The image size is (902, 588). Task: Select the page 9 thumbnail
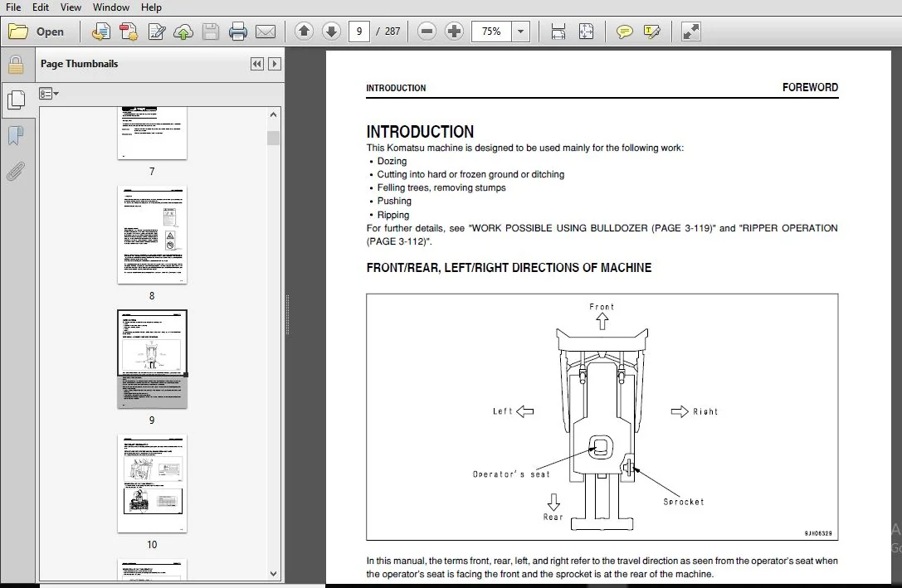pyautogui.click(x=152, y=359)
